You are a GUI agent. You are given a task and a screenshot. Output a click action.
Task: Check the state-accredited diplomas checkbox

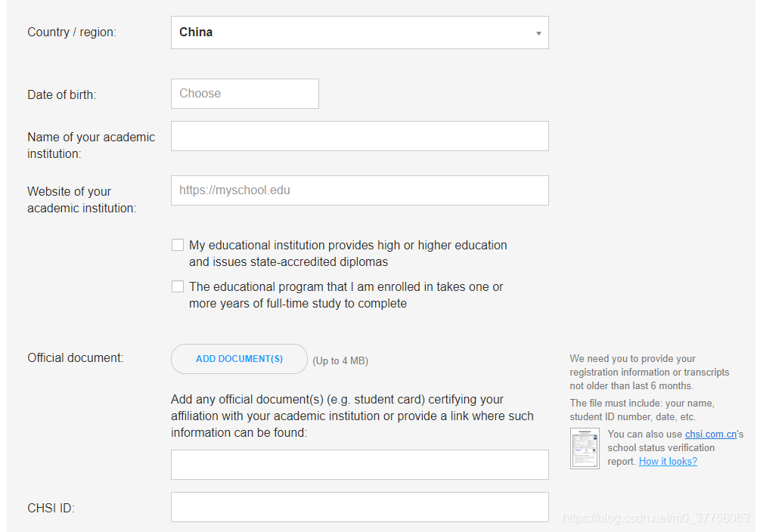point(178,245)
